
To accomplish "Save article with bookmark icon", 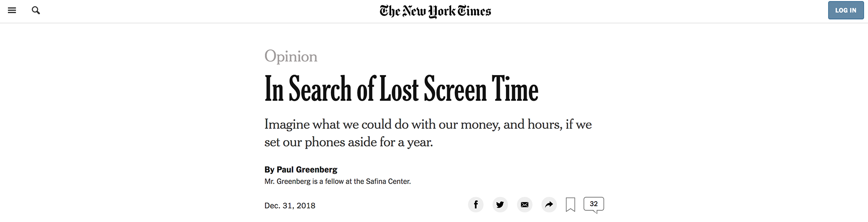I will tap(571, 205).
